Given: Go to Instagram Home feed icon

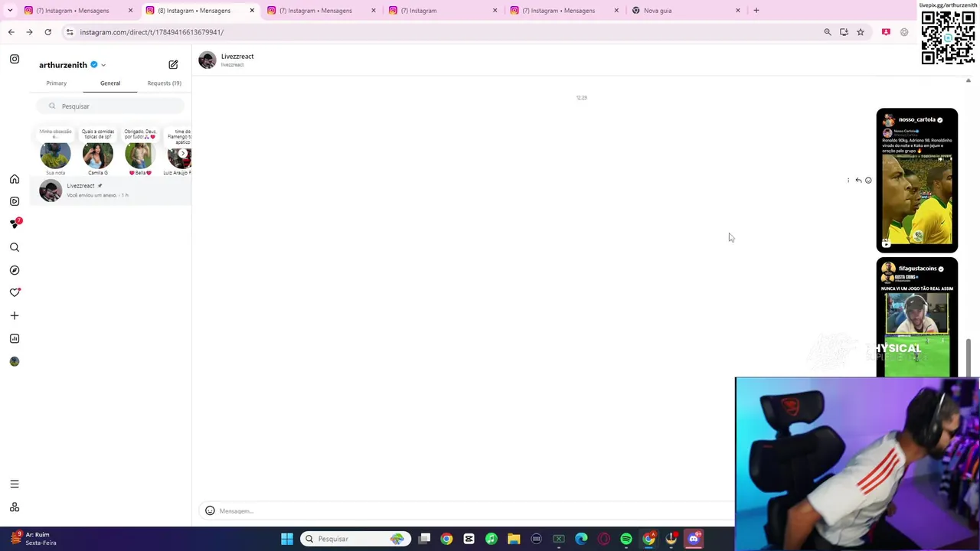Looking at the screenshot, I should 15,179.
